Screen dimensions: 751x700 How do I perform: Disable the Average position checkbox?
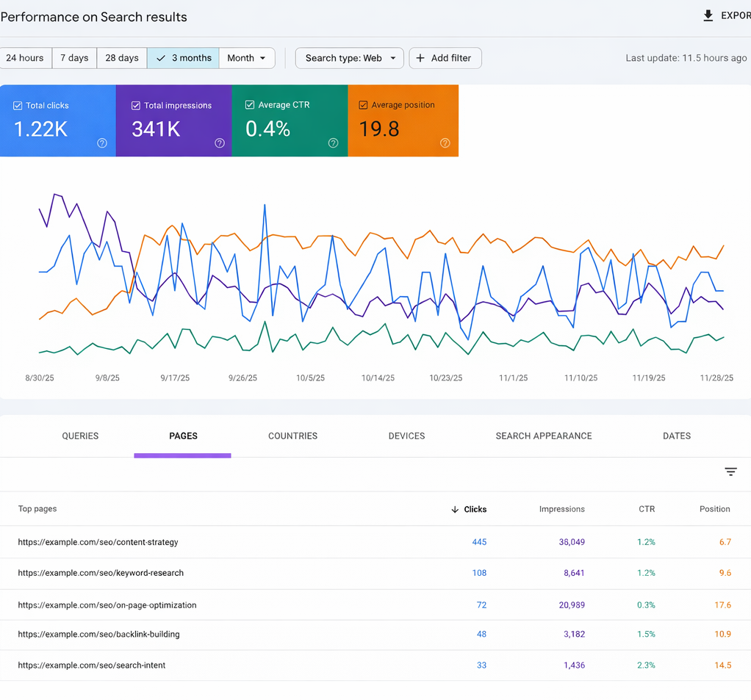(363, 105)
